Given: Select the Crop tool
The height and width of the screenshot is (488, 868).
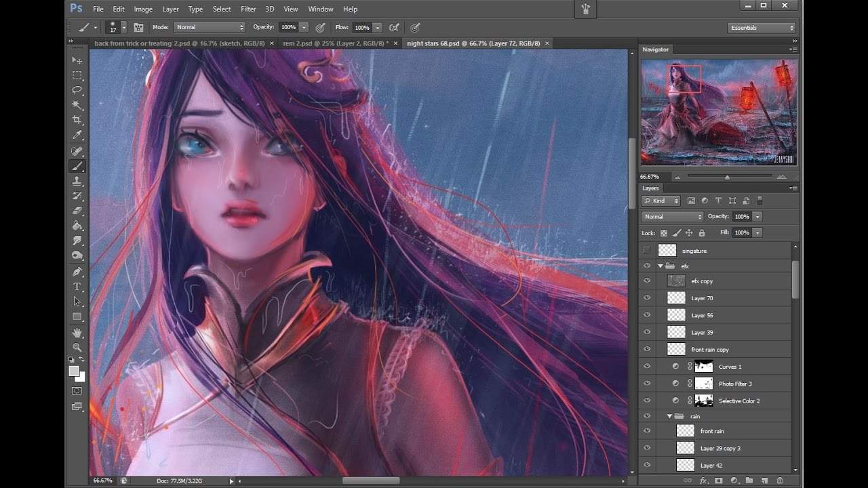Looking at the screenshot, I should pos(77,120).
